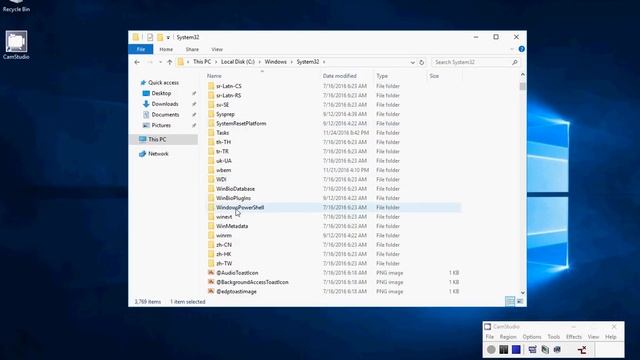
Task: Open the recent locations dropdown arrow
Action: [160, 62]
